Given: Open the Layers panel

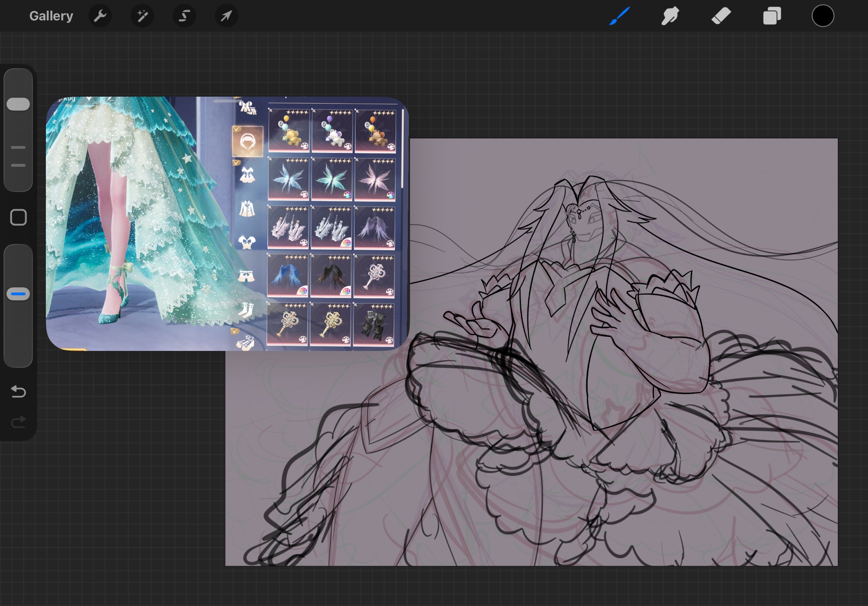Looking at the screenshot, I should coord(772,16).
